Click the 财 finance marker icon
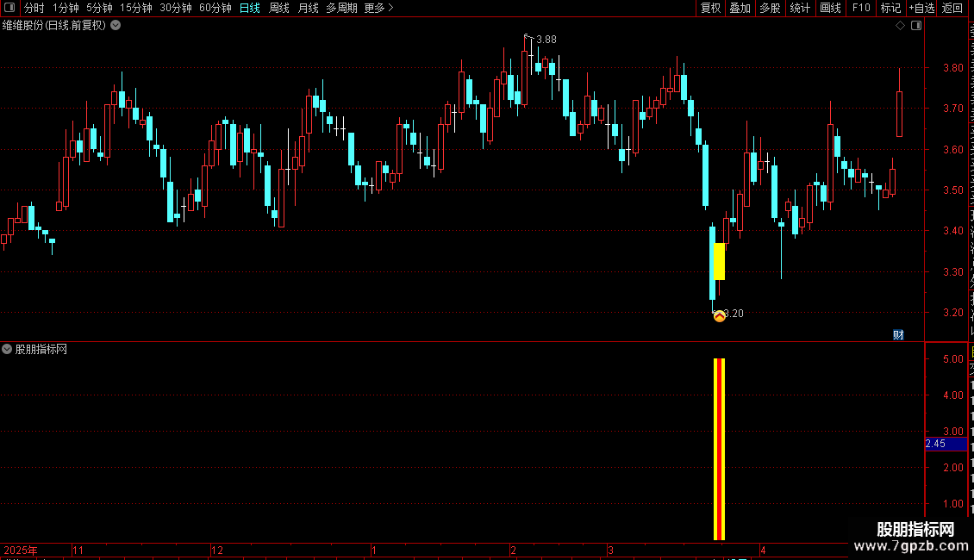The width and height of the screenshot is (974, 560). 898,335
